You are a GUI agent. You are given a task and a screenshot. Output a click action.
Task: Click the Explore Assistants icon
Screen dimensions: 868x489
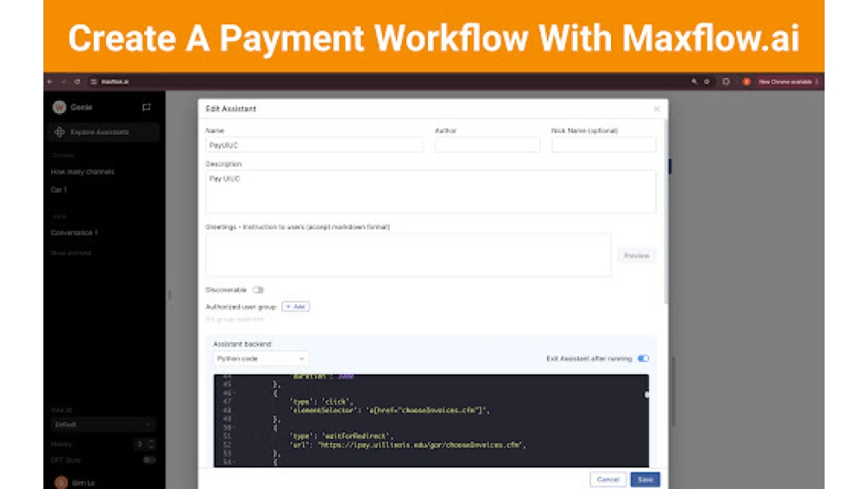coord(59,132)
